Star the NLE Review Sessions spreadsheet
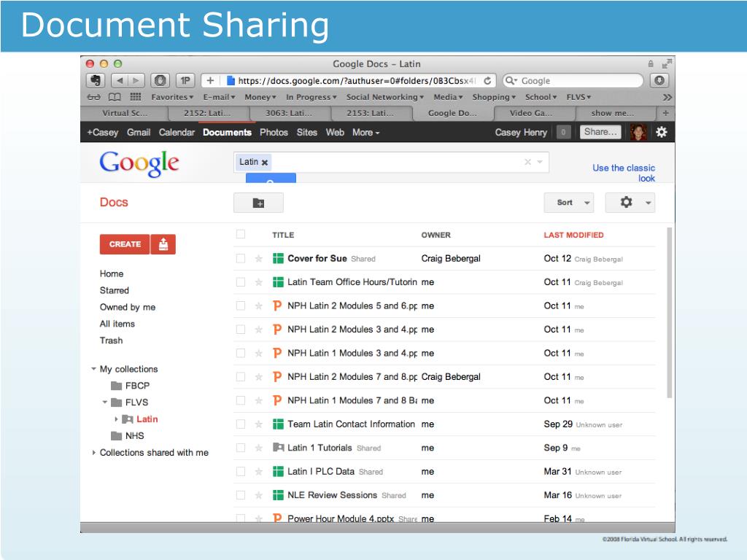Screen dimensions: 747x560 pos(259,495)
